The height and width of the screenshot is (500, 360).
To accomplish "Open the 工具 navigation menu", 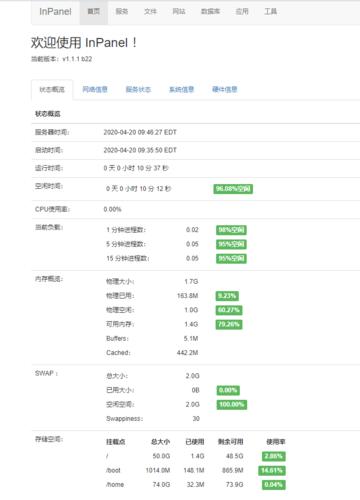I will pos(271,12).
